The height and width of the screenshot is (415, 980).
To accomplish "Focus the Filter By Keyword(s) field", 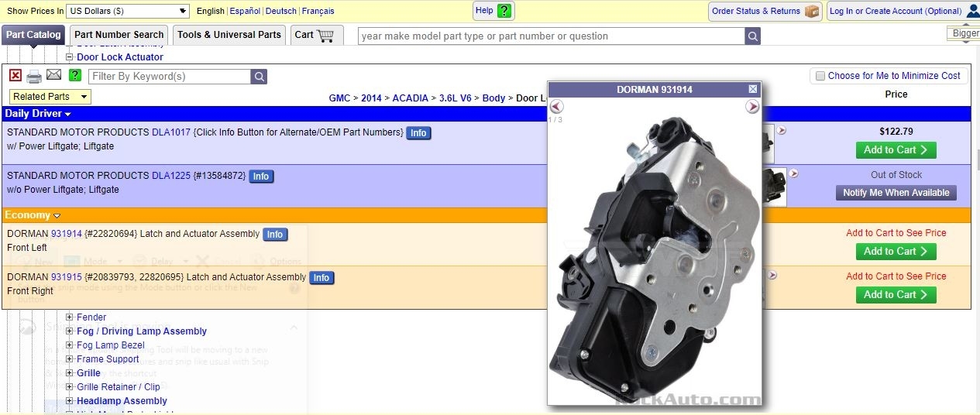I will point(170,77).
